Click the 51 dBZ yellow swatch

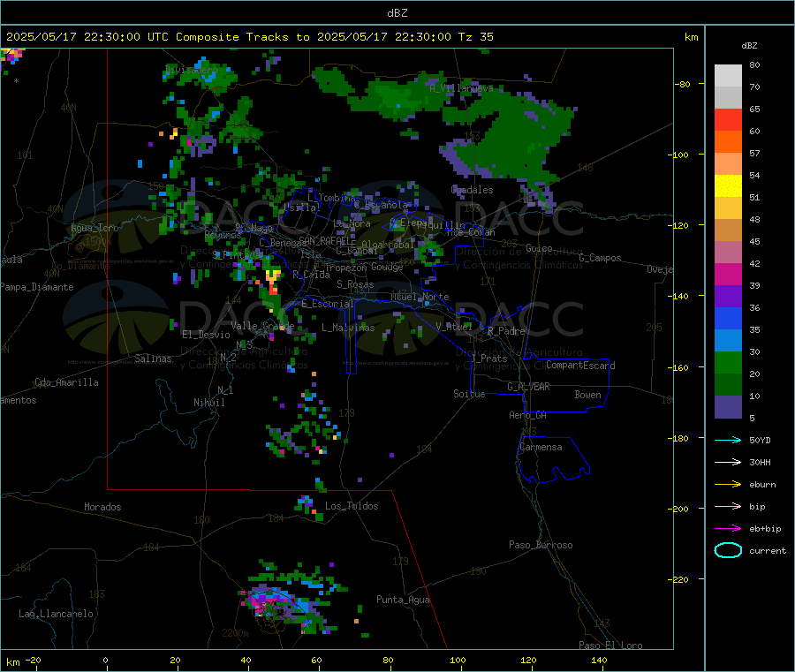click(728, 186)
